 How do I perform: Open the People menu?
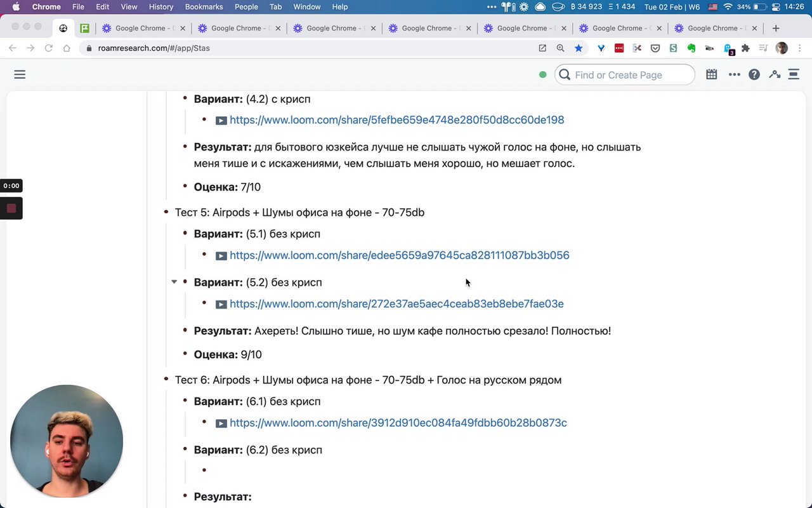click(246, 7)
